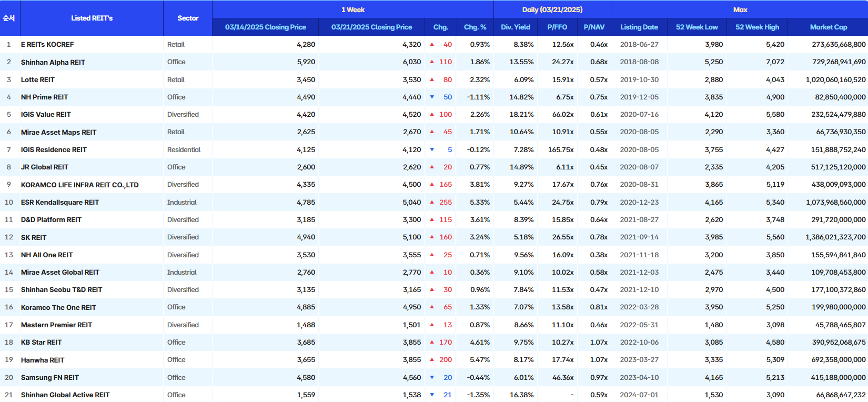Screen dimensions: 868x402
Task: Click Mastern Premier 52 week low 1,480
Action: (714, 325)
